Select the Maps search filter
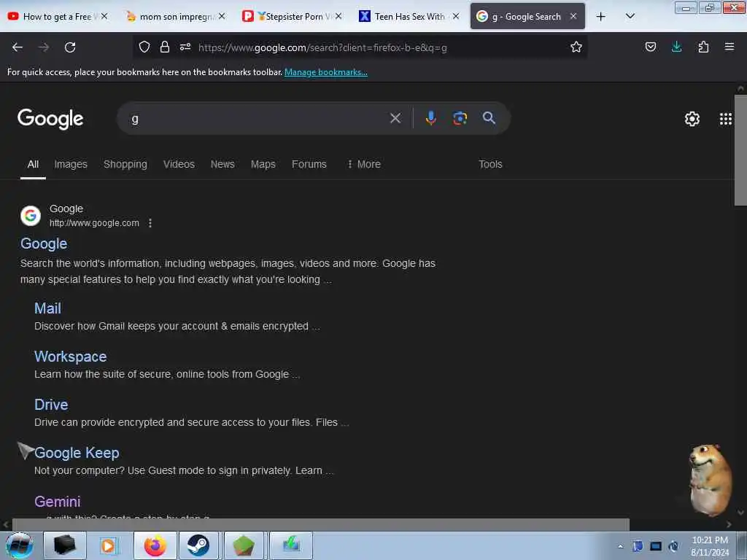This screenshot has height=560, width=747. [263, 164]
